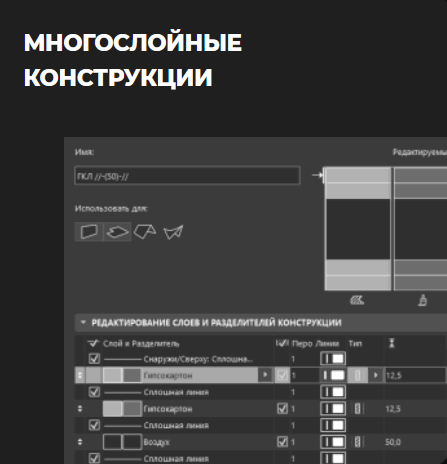Click the surface paint icon under preview
Image resolution: width=447 pixels, height=464 pixels.
423,300
